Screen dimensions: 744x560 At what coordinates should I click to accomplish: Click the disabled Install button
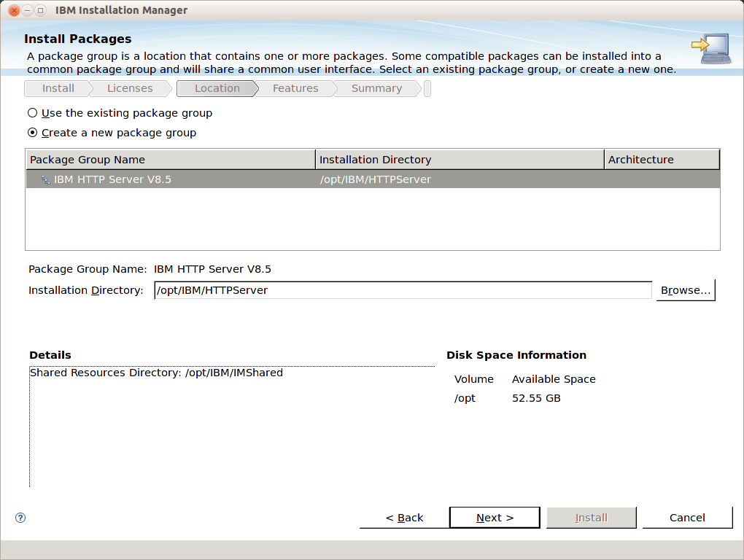tap(592, 517)
